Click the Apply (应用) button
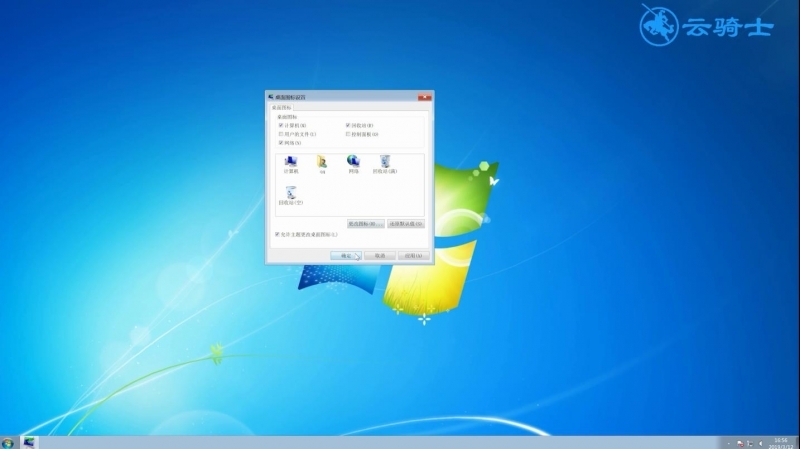This screenshot has height=449, width=800. [x=413, y=256]
